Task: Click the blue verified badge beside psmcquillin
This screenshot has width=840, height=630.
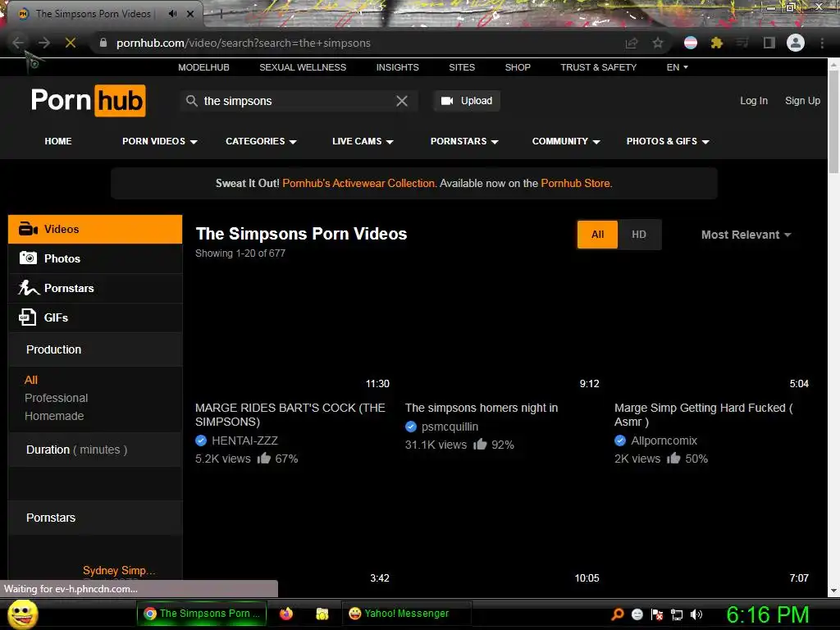Action: pos(411,427)
